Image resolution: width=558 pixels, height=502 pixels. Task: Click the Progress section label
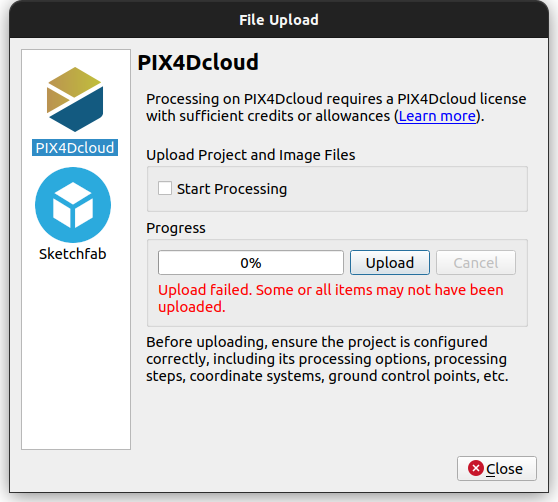coord(176,228)
